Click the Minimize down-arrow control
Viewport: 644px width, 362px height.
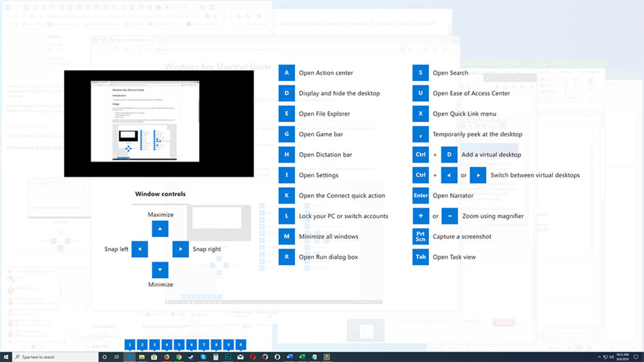tap(160, 270)
